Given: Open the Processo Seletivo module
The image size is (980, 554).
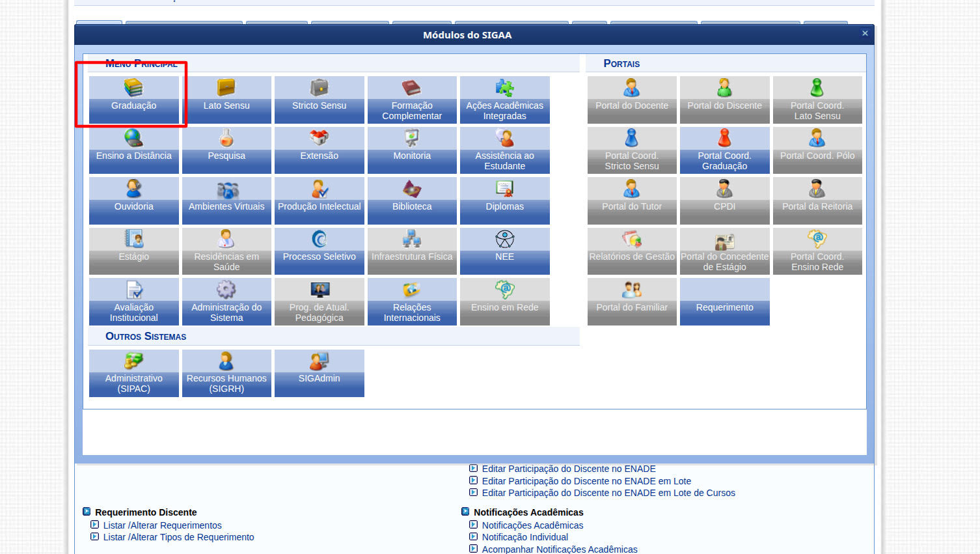Looking at the screenshot, I should [319, 251].
